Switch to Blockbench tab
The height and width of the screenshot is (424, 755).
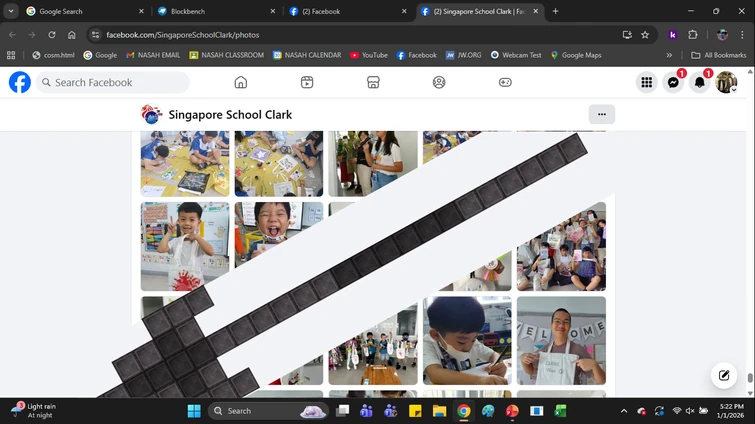point(216,11)
